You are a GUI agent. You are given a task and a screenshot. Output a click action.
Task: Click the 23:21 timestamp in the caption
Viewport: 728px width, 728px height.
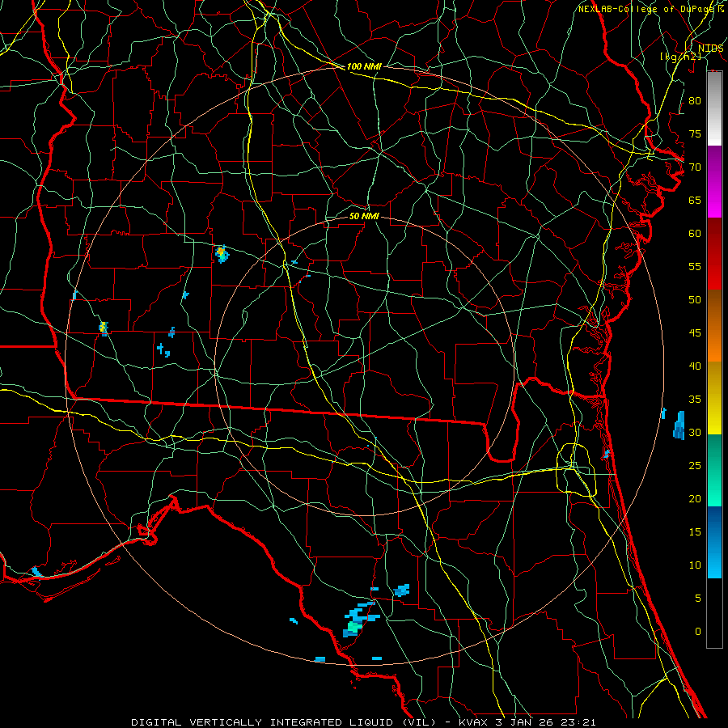tap(577, 722)
